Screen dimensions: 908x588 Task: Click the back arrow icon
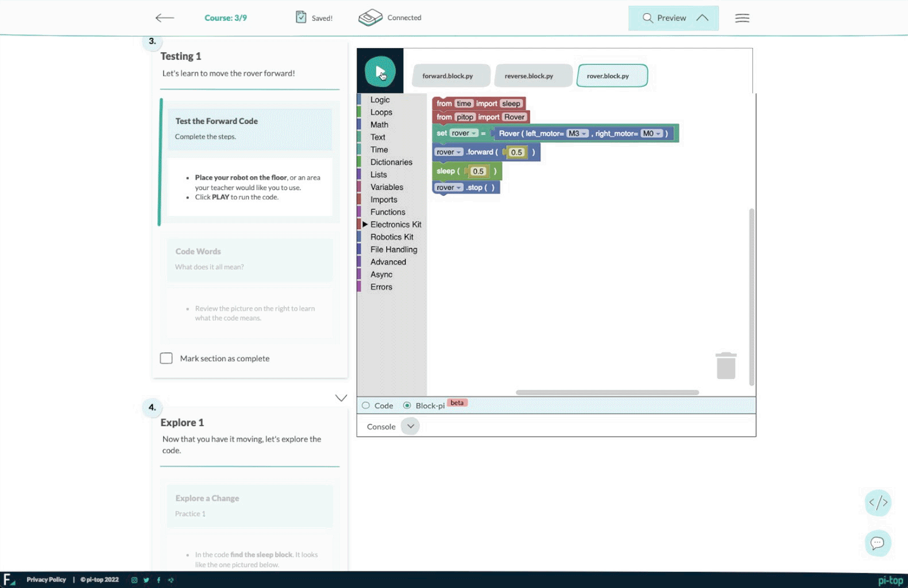click(164, 18)
